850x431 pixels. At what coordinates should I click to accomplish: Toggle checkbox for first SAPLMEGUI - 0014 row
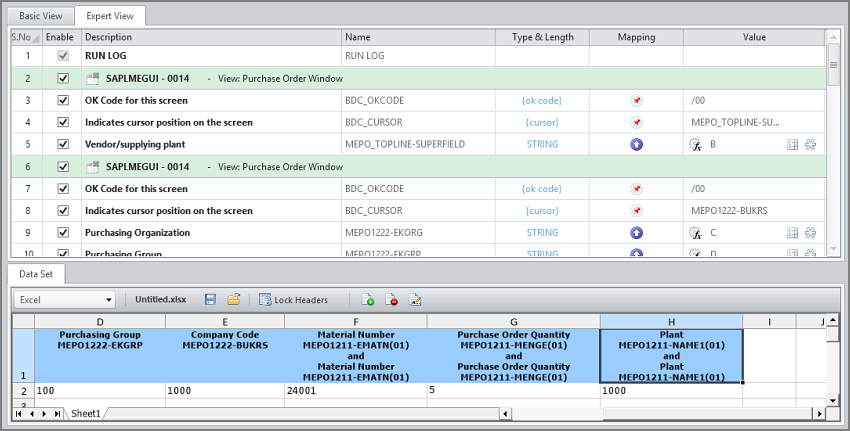point(63,78)
